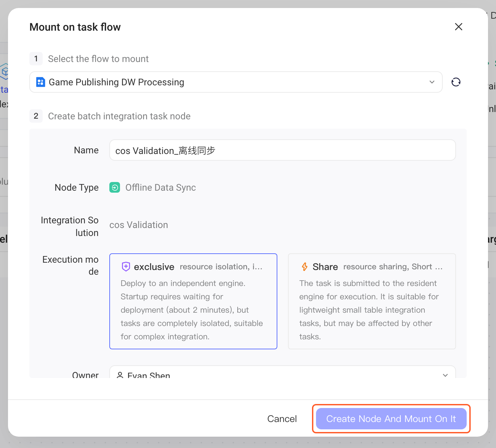Click the flow icon beside Game Publishing
This screenshot has height=448, width=496.
[41, 82]
